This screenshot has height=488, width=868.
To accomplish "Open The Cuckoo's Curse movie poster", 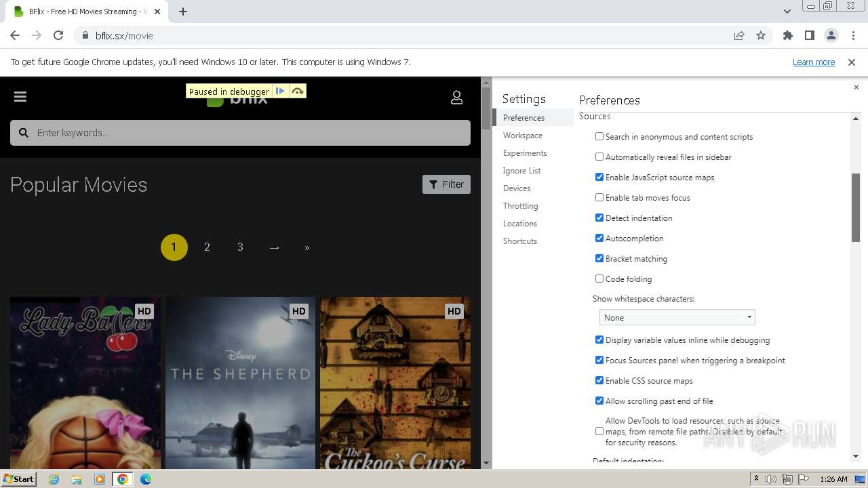I will click(x=395, y=383).
